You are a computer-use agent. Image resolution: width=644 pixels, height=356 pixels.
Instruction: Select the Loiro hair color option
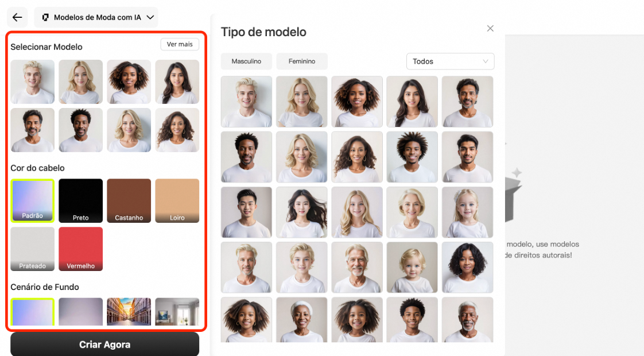177,200
